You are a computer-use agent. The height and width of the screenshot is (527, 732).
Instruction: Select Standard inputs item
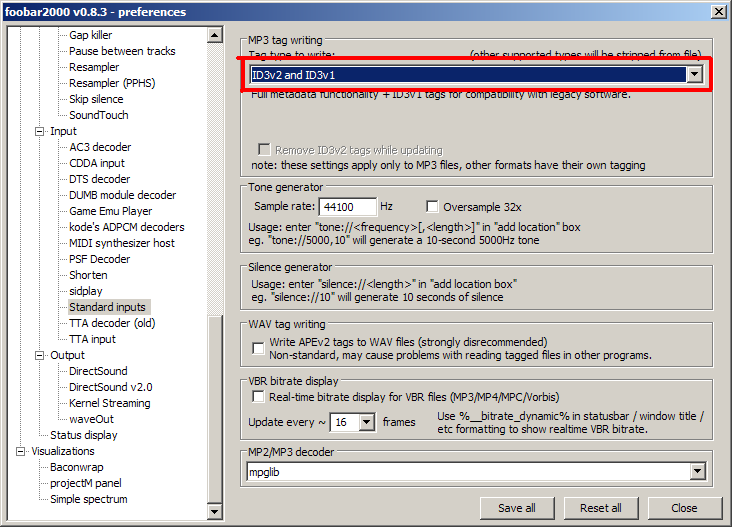point(107,307)
